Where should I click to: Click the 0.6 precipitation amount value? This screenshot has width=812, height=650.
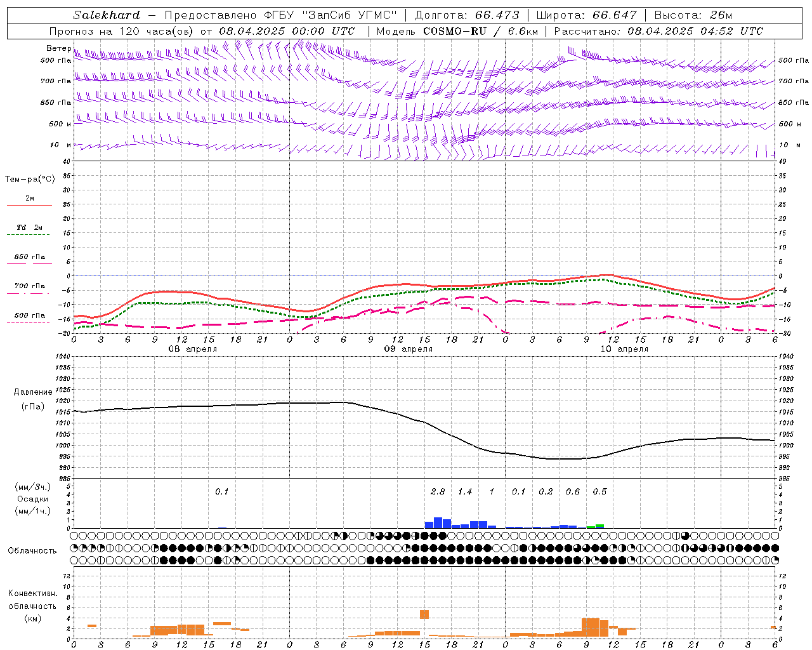point(573,492)
